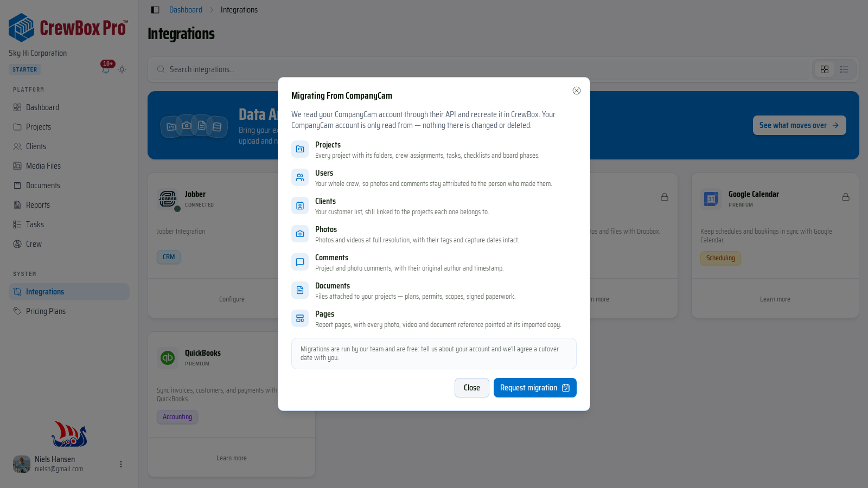Open Pricing Plans in the sidebar

(x=69, y=311)
